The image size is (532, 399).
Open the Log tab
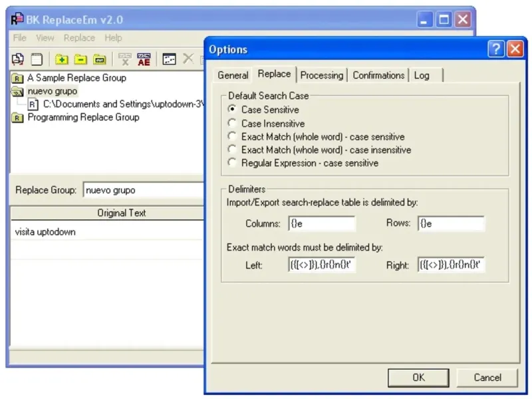pos(426,75)
